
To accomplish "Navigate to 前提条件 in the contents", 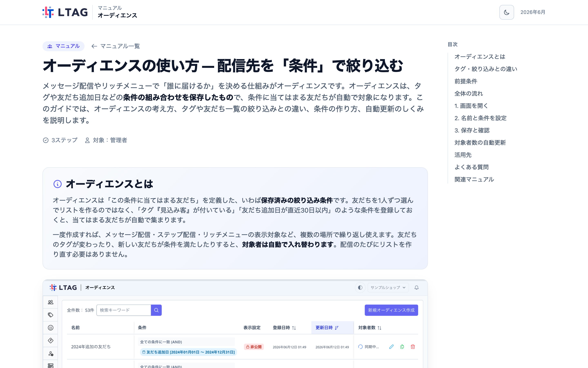I will click(466, 81).
